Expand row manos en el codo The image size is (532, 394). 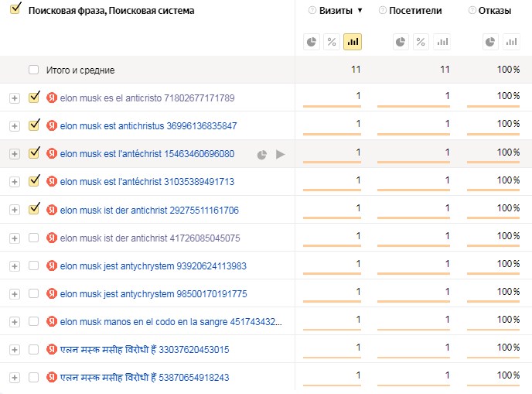coord(14,322)
